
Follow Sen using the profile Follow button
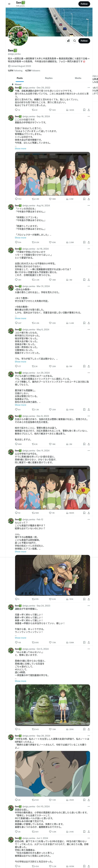tap(84, 41)
